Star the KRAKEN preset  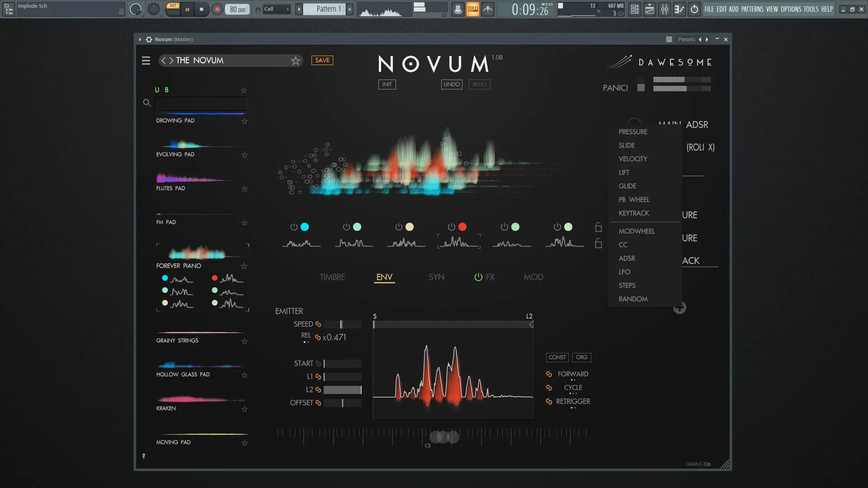click(x=245, y=409)
